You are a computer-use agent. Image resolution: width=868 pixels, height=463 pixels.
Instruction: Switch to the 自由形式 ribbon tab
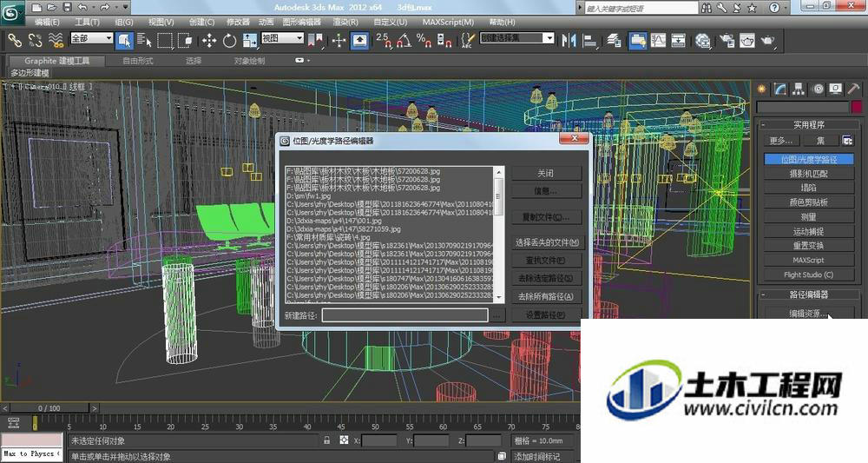[x=138, y=61]
